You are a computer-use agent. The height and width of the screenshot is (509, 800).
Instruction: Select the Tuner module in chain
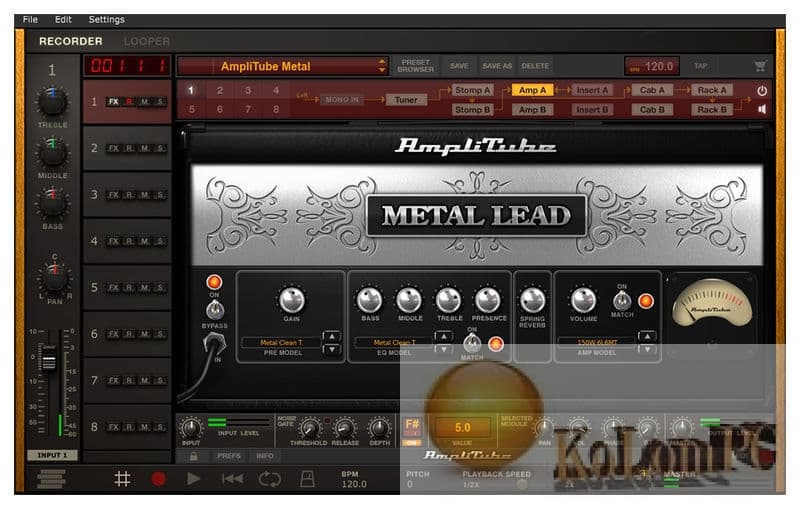click(406, 100)
